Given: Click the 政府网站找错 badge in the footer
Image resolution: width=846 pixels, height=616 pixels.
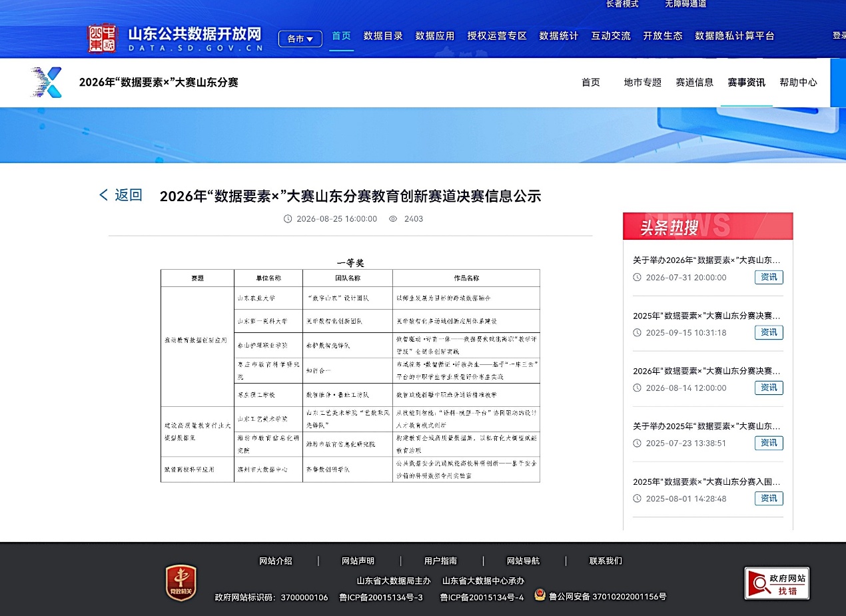Looking at the screenshot, I should [x=777, y=583].
